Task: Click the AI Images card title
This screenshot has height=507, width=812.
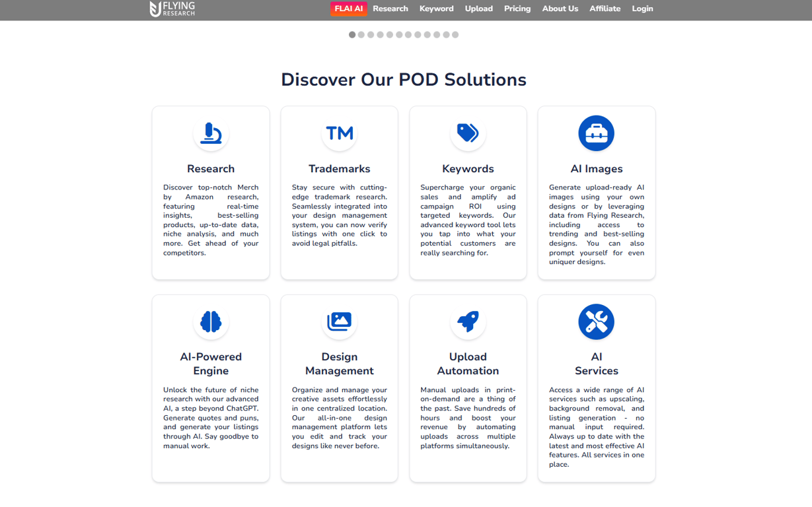Action: [597, 168]
